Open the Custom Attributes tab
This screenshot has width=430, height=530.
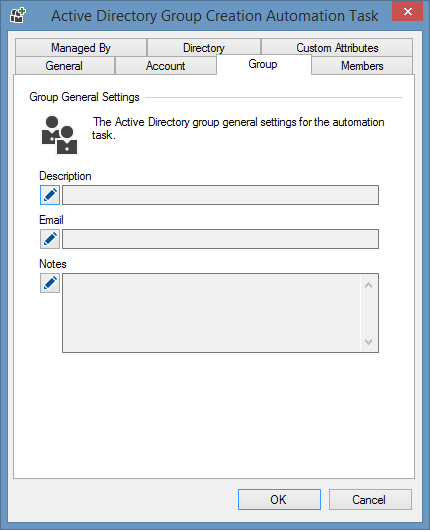pos(337,48)
